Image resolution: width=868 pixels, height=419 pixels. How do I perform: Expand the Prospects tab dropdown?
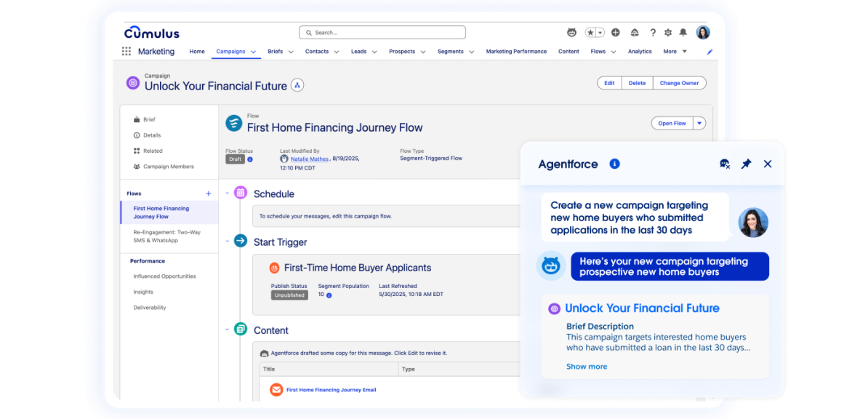pyautogui.click(x=423, y=52)
